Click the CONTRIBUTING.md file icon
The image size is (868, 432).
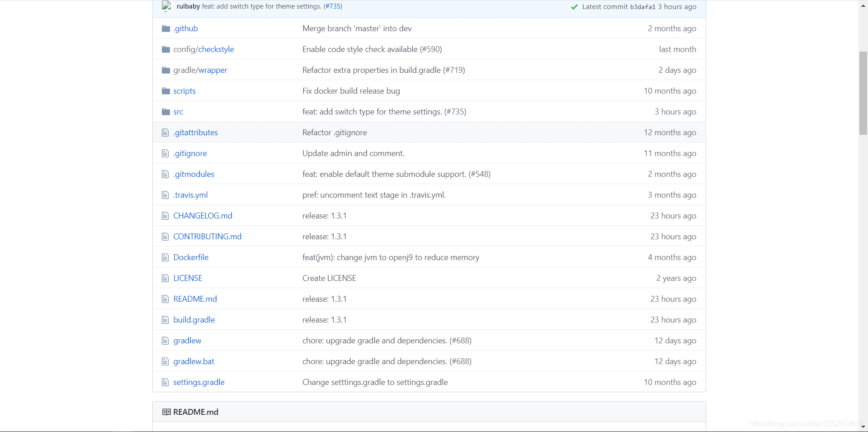tap(165, 237)
